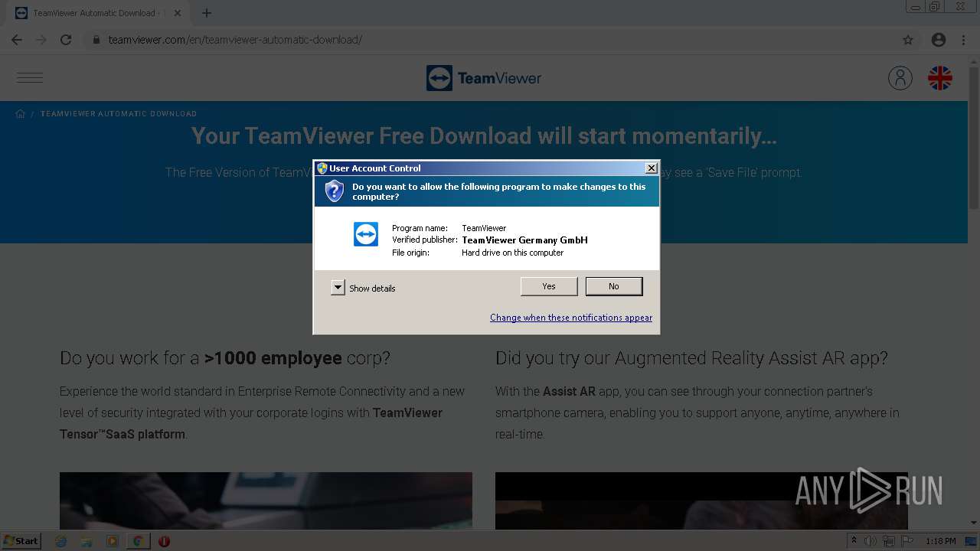Click the TeamViewer Automatic Download breadcrumb
This screenshot has width=980, height=551.
pyautogui.click(x=119, y=114)
